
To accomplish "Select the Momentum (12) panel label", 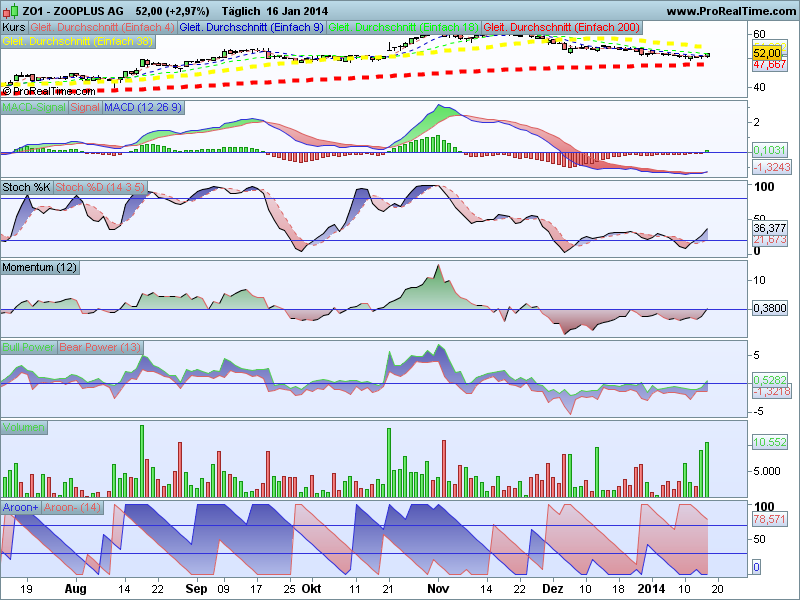I will click(40, 267).
